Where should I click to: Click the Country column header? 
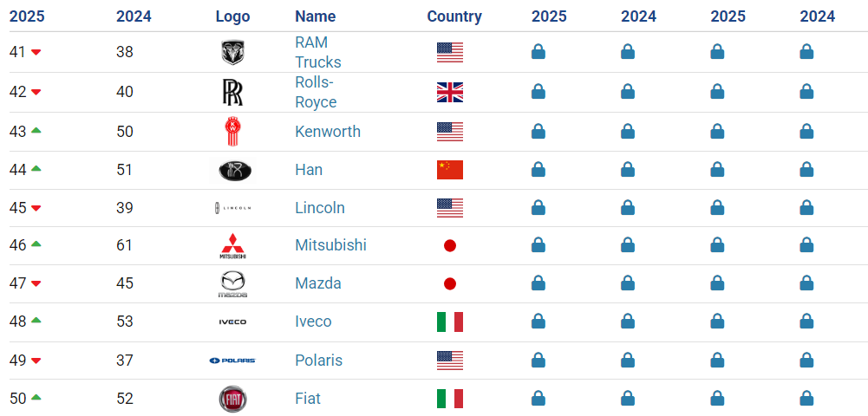(454, 16)
